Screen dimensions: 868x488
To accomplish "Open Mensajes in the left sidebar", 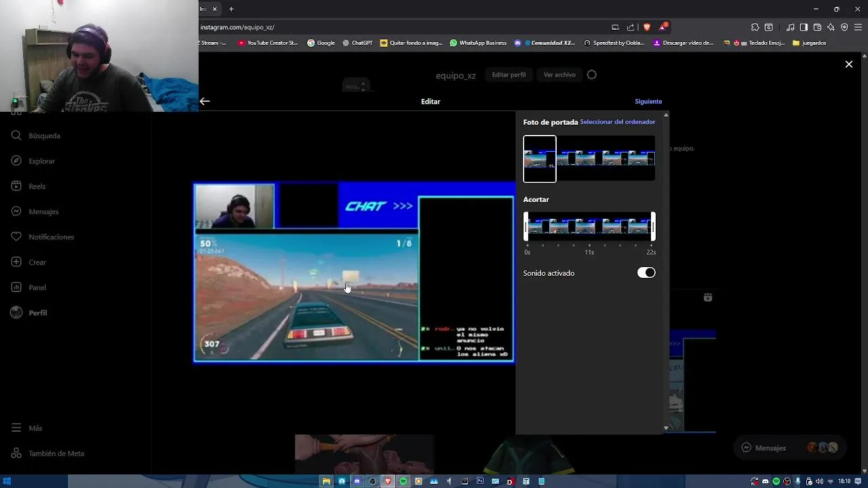I will point(35,211).
